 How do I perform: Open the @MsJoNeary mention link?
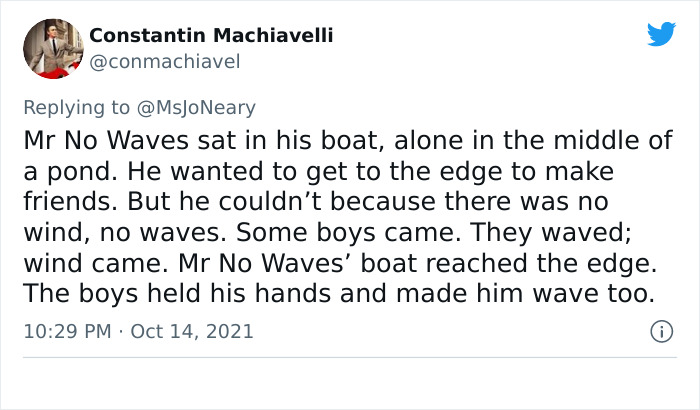(x=199, y=107)
